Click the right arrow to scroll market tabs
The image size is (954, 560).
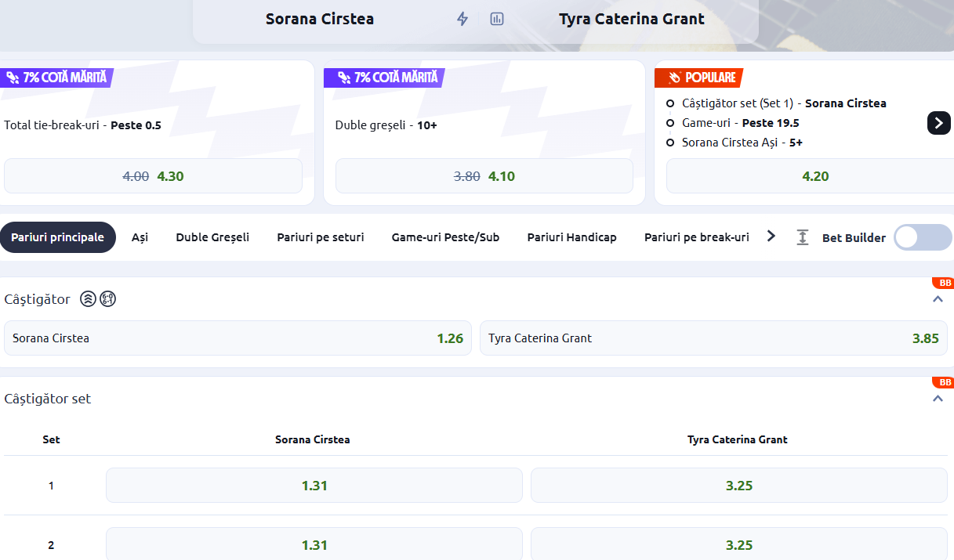pyautogui.click(x=771, y=235)
